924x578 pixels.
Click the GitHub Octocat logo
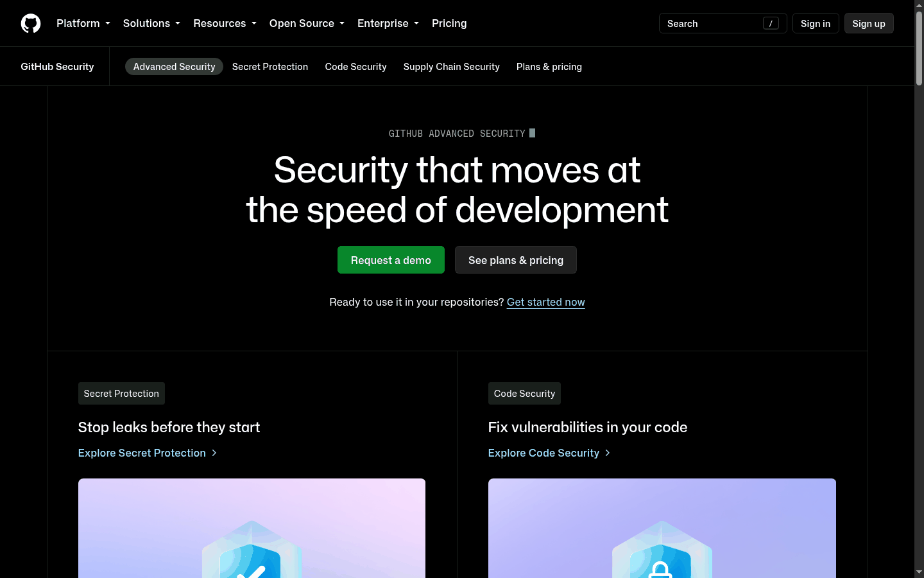[x=31, y=23]
